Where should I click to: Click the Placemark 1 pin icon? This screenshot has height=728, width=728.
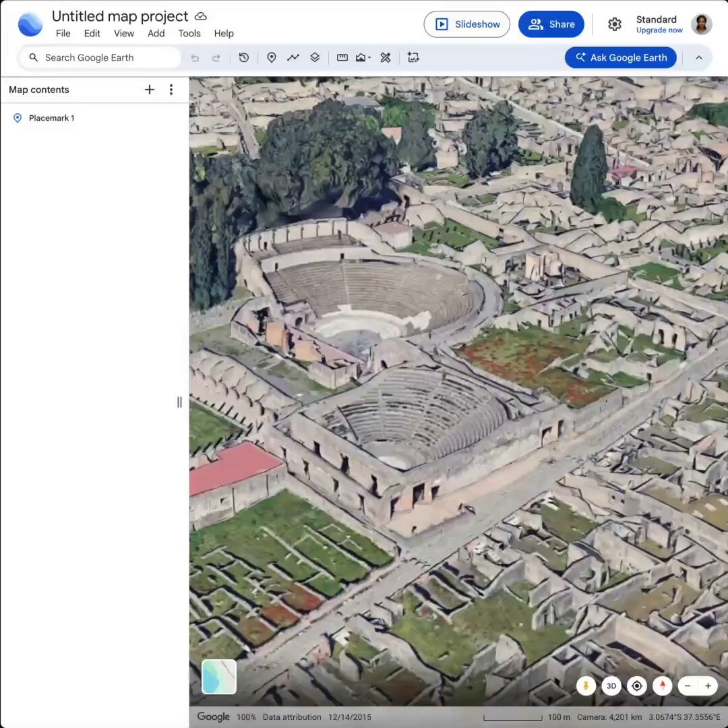[18, 118]
